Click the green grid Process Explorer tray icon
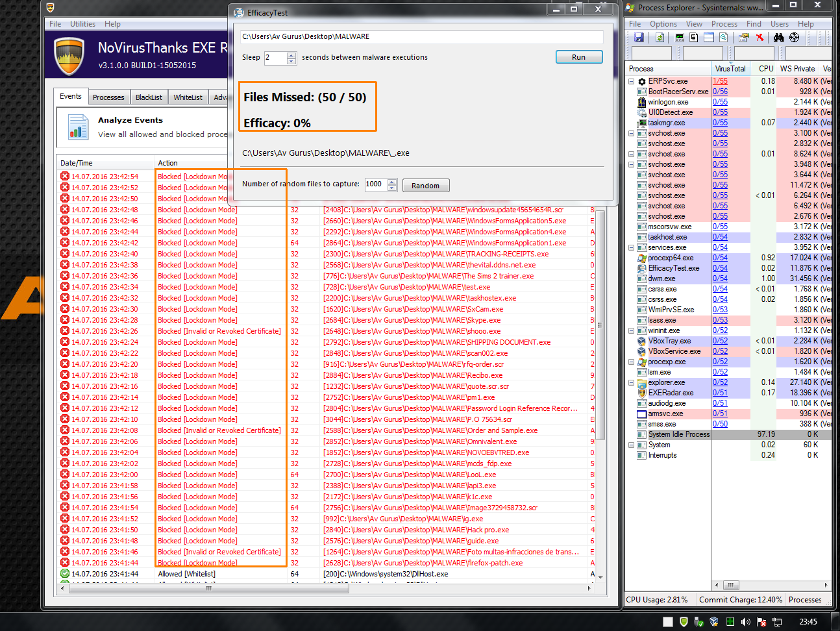The image size is (840, 631). [730, 622]
